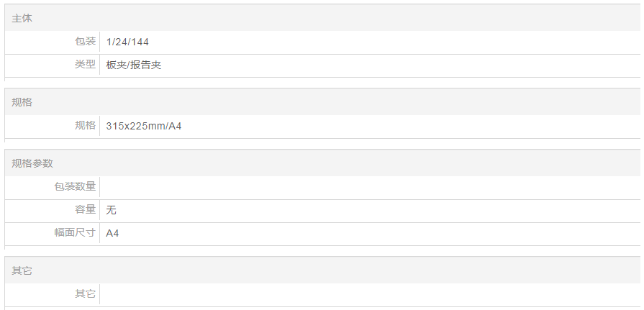The height and width of the screenshot is (310, 644).
Task: Click the 规格 row label beside 315x225mm/A4
Action: coord(85,126)
